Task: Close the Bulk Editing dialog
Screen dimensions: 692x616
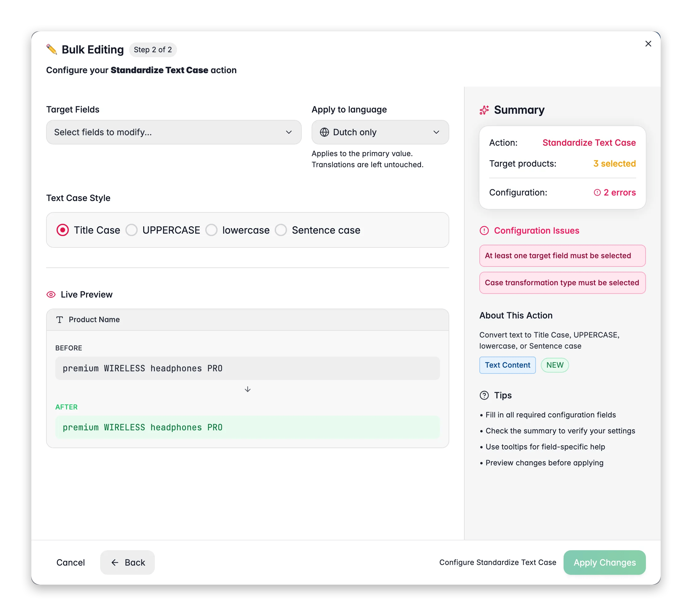Action: [648, 44]
